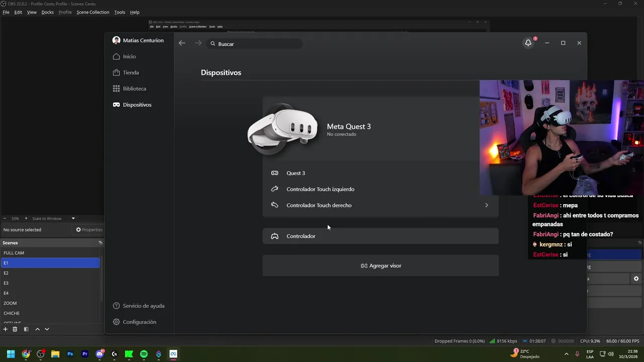Click the right Touch controller icon
The height and width of the screenshot is (362, 644).
(x=275, y=205)
